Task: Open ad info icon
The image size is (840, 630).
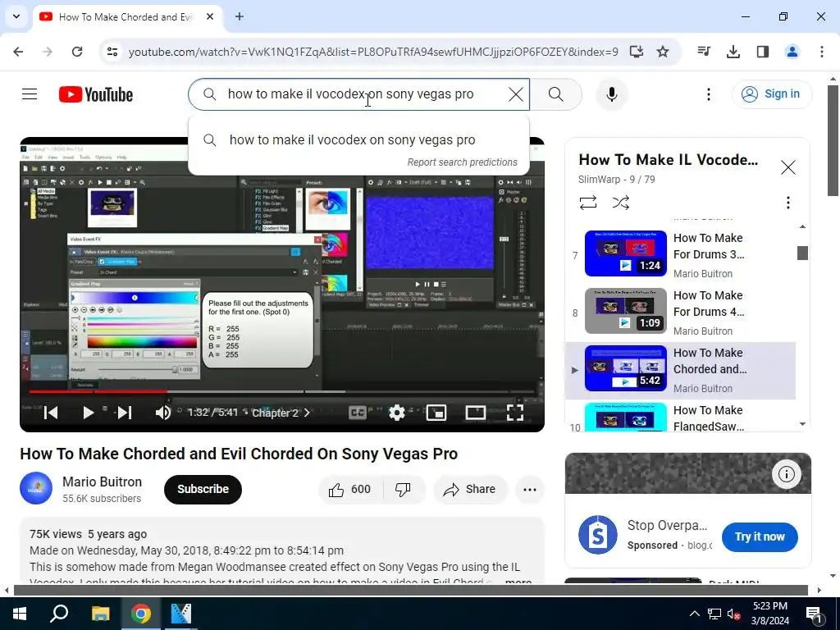Action: click(786, 473)
